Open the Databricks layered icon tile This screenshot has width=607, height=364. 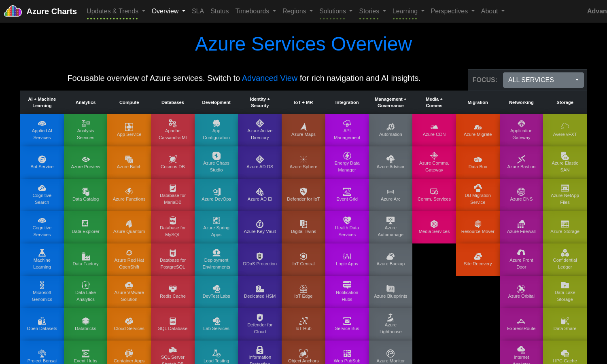(86, 321)
